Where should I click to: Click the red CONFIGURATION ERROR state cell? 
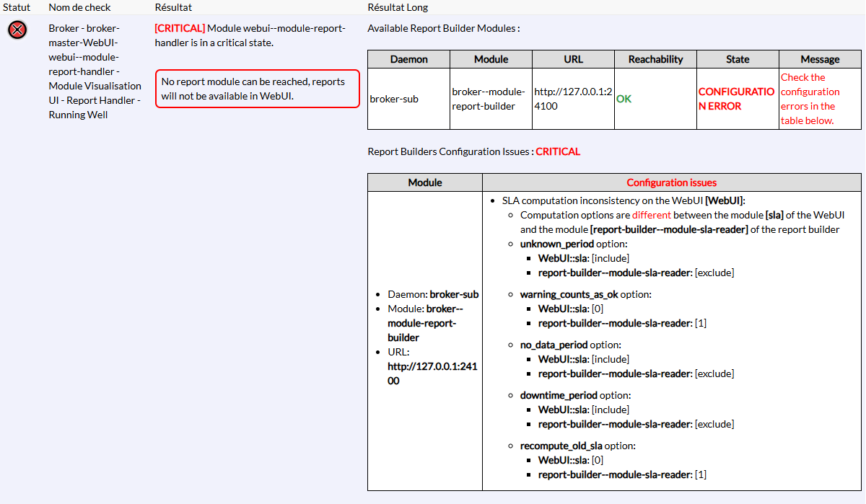[x=737, y=99]
